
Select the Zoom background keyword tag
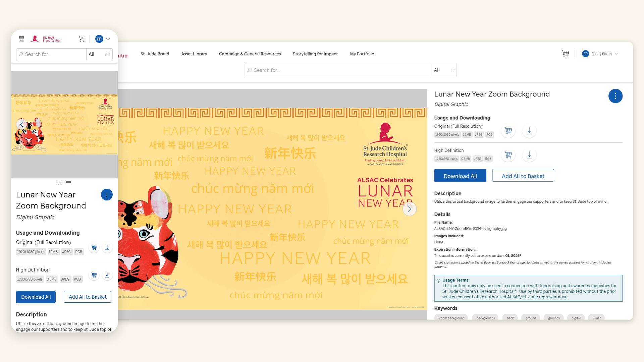(x=451, y=318)
